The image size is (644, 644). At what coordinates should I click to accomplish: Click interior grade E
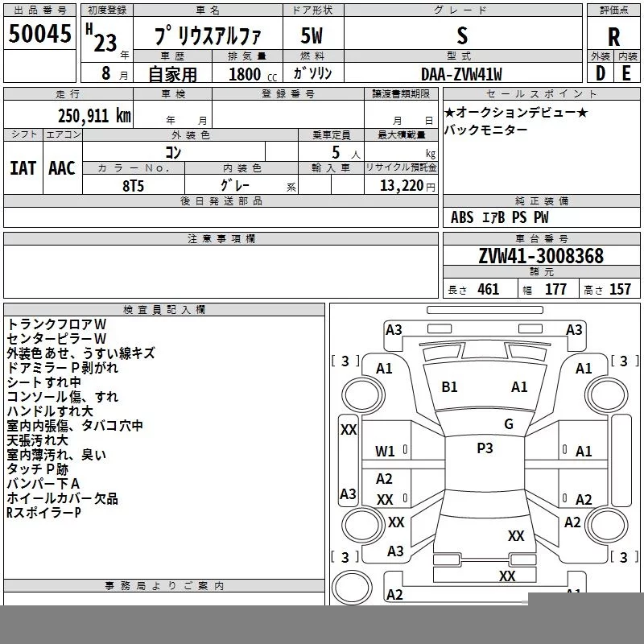[626, 73]
